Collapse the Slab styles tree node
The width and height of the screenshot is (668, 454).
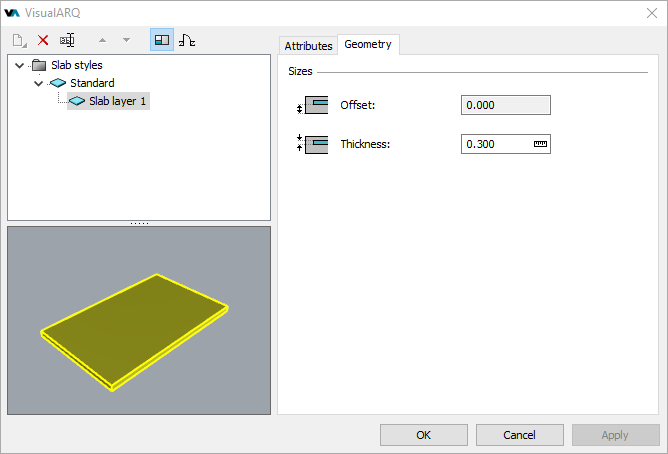(x=19, y=65)
